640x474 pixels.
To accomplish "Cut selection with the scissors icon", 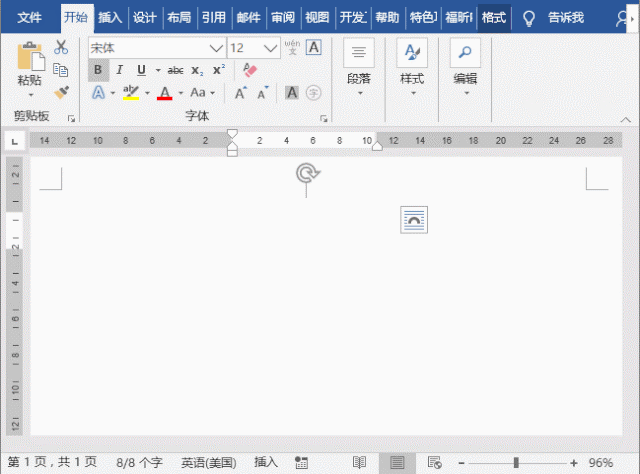I will click(61, 47).
